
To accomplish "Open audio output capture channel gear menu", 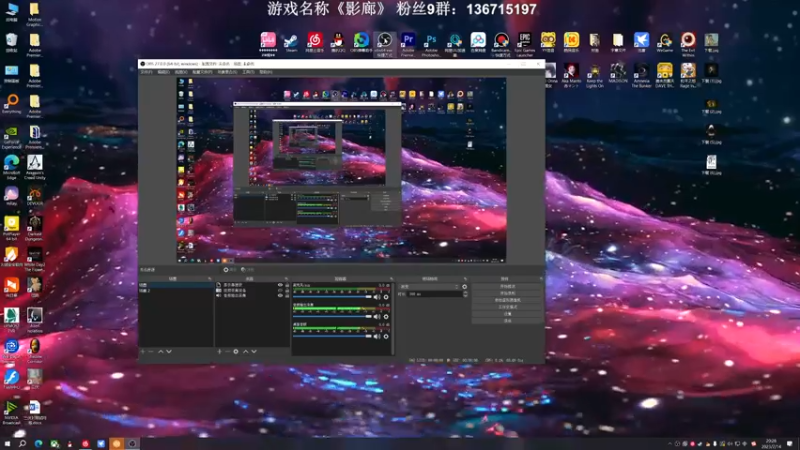I will pyautogui.click(x=386, y=317).
